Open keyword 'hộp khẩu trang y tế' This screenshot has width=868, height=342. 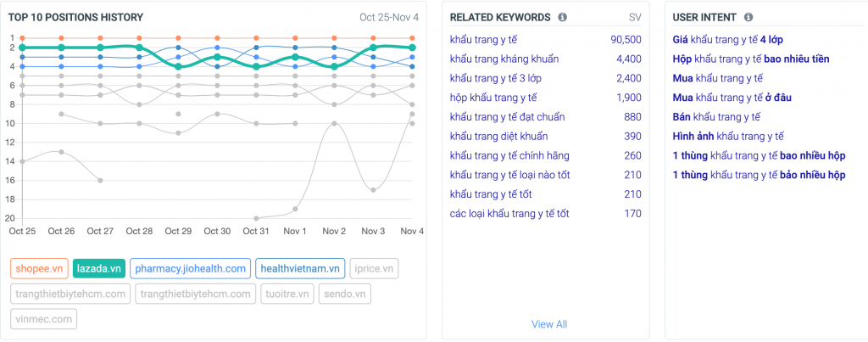pyautogui.click(x=492, y=98)
